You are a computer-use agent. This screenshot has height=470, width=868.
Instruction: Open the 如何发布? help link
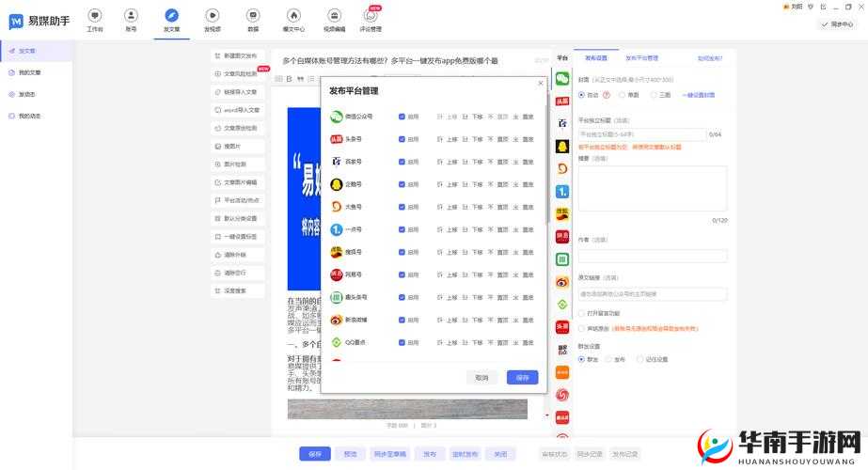click(710, 58)
